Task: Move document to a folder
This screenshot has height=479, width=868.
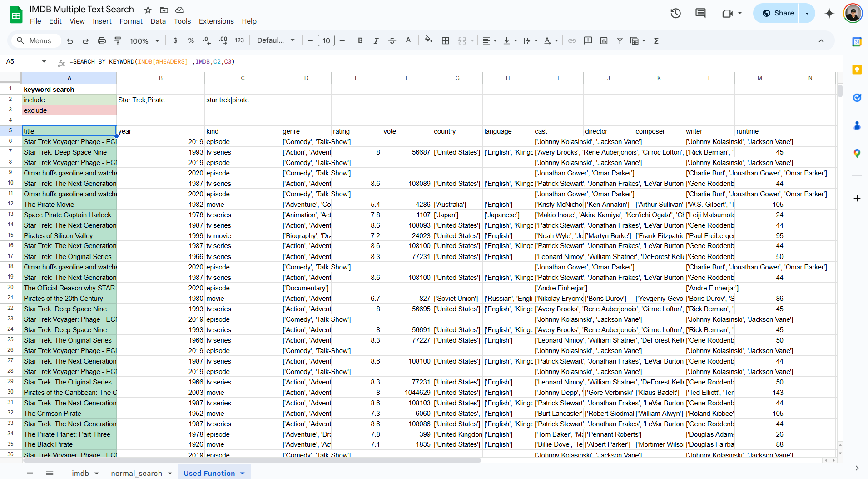Action: click(164, 10)
